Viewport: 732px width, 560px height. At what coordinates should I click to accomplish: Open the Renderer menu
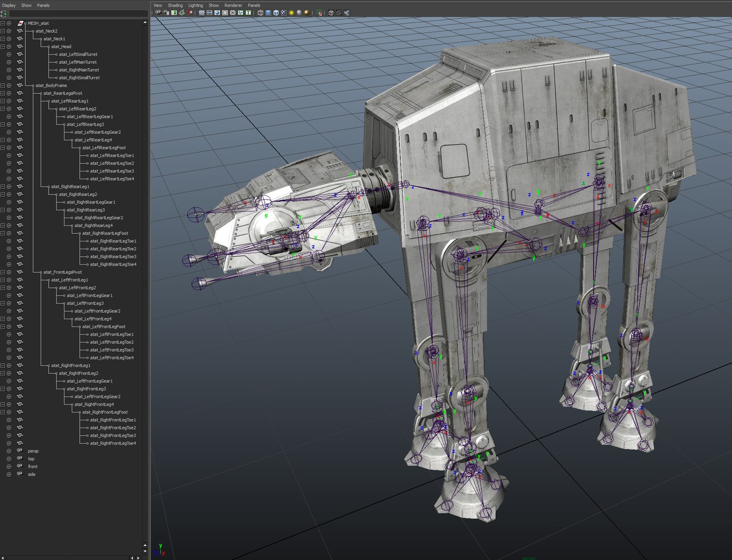point(233,5)
